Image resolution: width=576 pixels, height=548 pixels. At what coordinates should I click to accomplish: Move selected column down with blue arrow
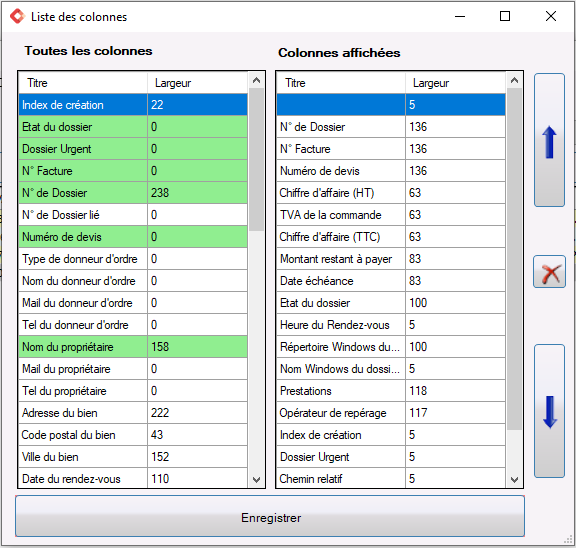coord(549,411)
